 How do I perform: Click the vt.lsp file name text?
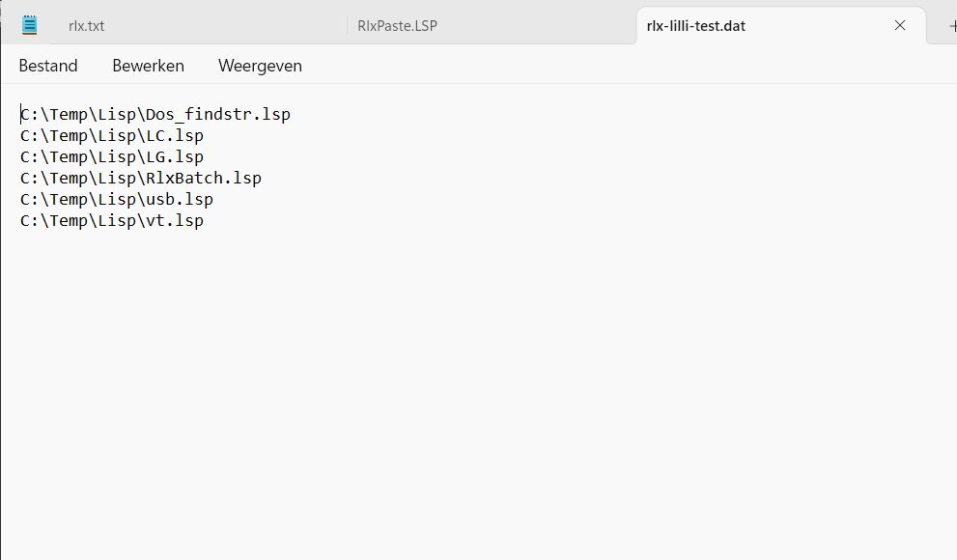(175, 221)
